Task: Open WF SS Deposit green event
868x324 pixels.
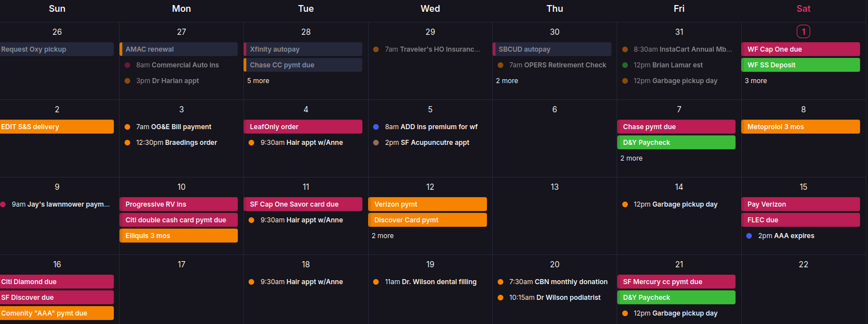Action: 801,65
